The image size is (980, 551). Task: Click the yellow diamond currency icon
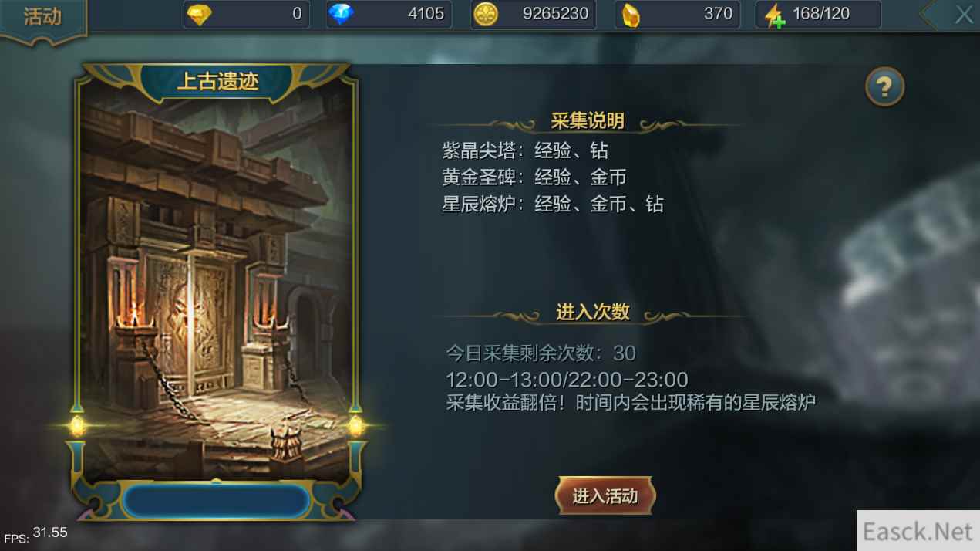point(200,14)
